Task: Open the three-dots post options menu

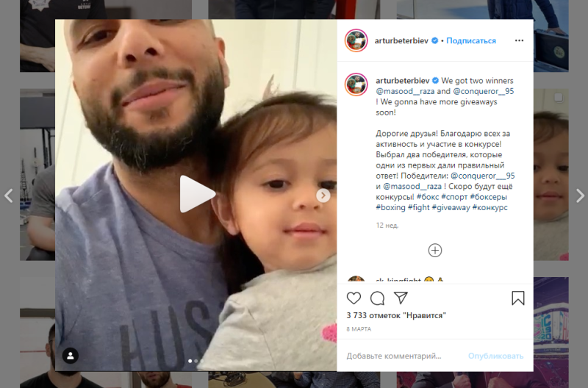Action: click(x=519, y=40)
